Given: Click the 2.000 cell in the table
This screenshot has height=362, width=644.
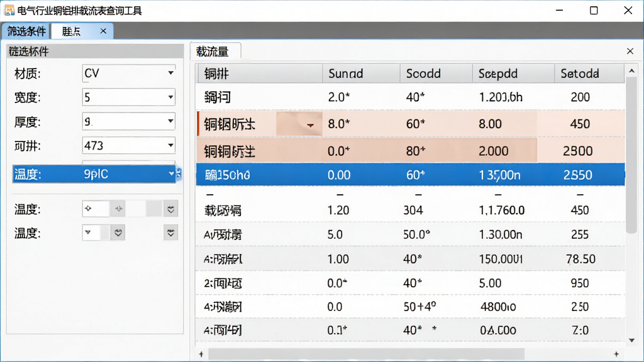Looking at the screenshot, I should [493, 151].
